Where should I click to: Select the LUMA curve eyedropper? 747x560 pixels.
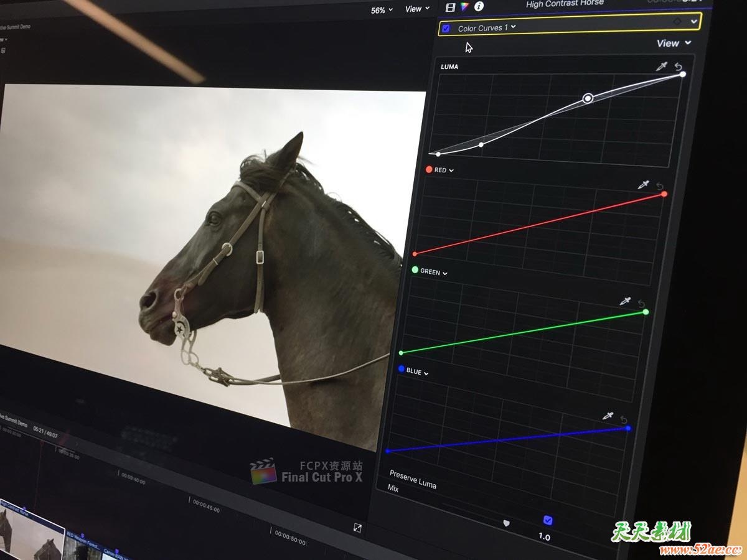point(662,67)
